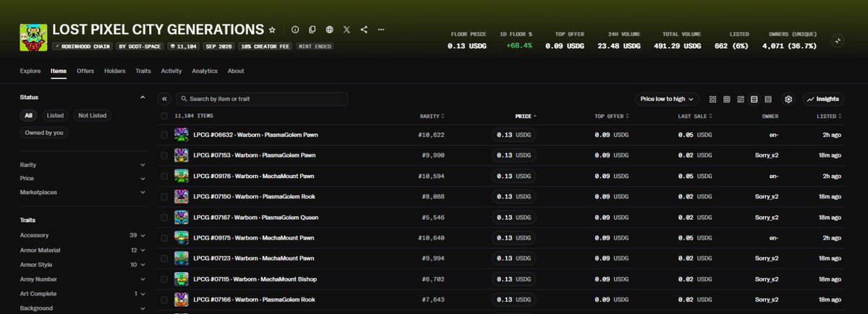Open the collection info icon
The height and width of the screenshot is (314, 868).
tap(295, 30)
